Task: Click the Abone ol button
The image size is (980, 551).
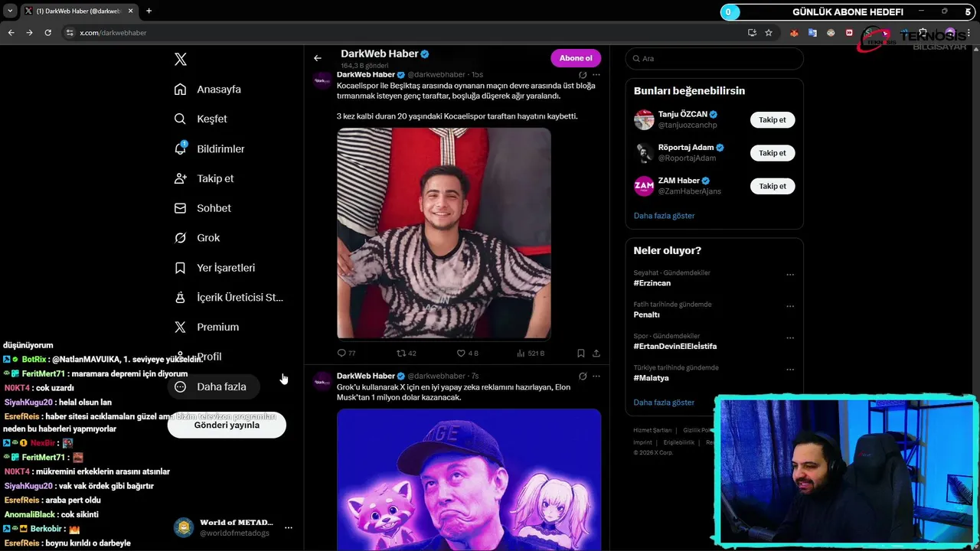Action: click(x=576, y=58)
